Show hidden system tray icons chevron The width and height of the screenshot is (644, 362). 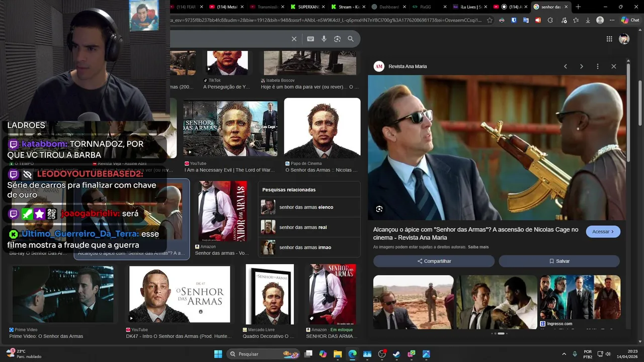coord(563,354)
